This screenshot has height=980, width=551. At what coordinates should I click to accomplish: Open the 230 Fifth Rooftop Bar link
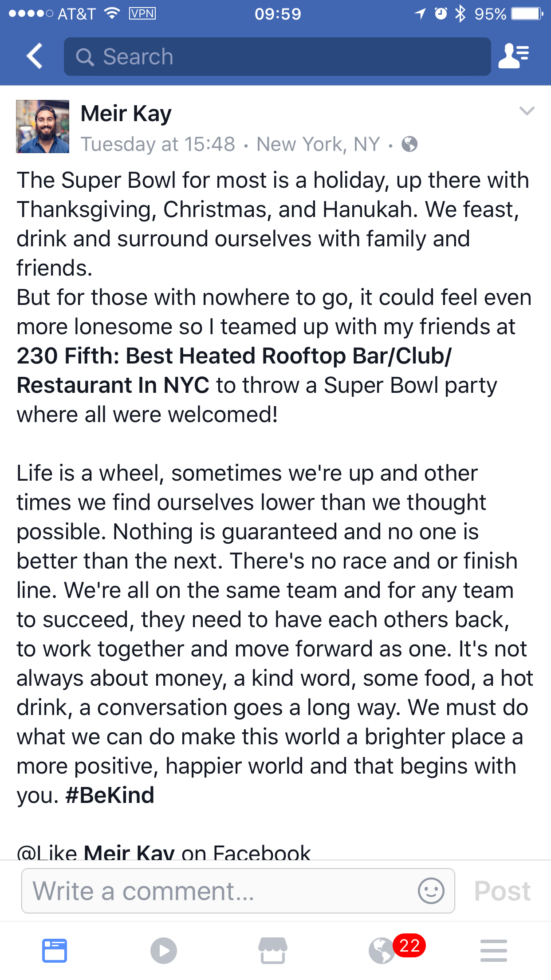point(234,356)
